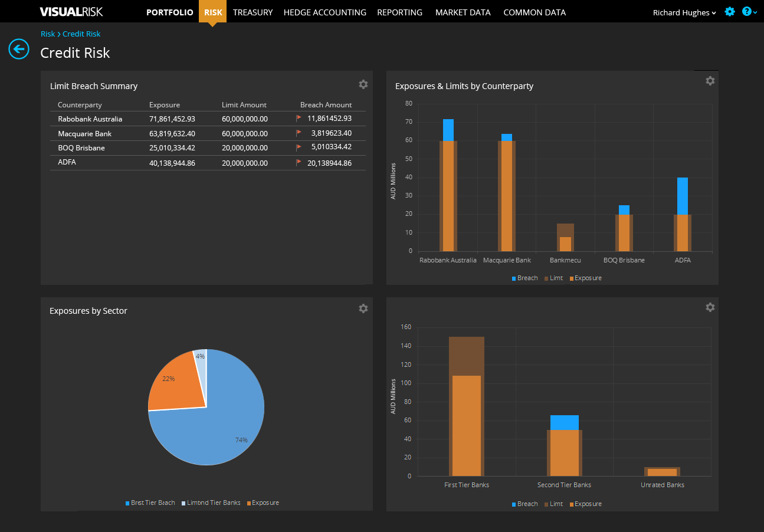The image size is (764, 532).
Task: Open the Treasury menu
Action: click(253, 12)
